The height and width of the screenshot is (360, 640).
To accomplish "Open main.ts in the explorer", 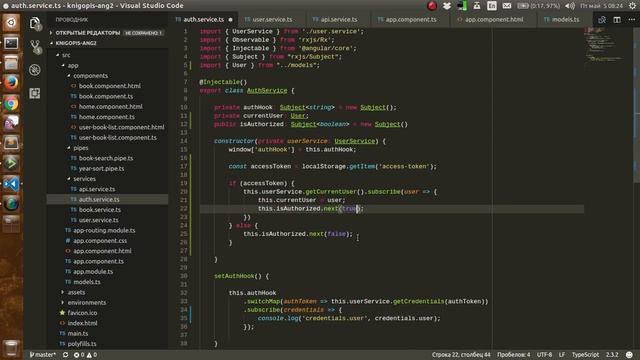I will tap(78, 333).
